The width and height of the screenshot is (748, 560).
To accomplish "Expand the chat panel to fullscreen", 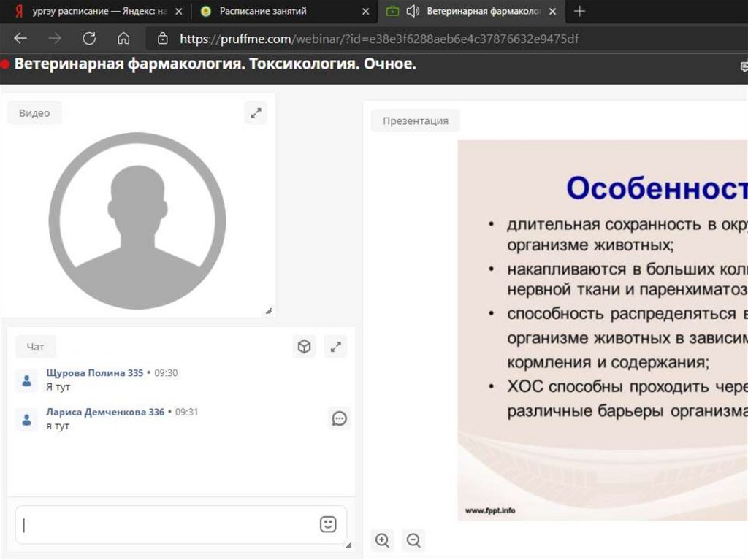I will tap(336, 347).
